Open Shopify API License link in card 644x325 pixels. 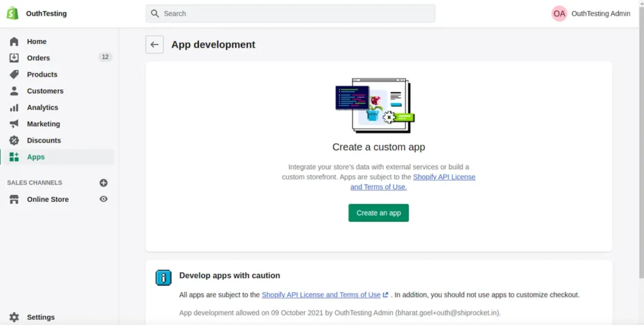pos(444,177)
